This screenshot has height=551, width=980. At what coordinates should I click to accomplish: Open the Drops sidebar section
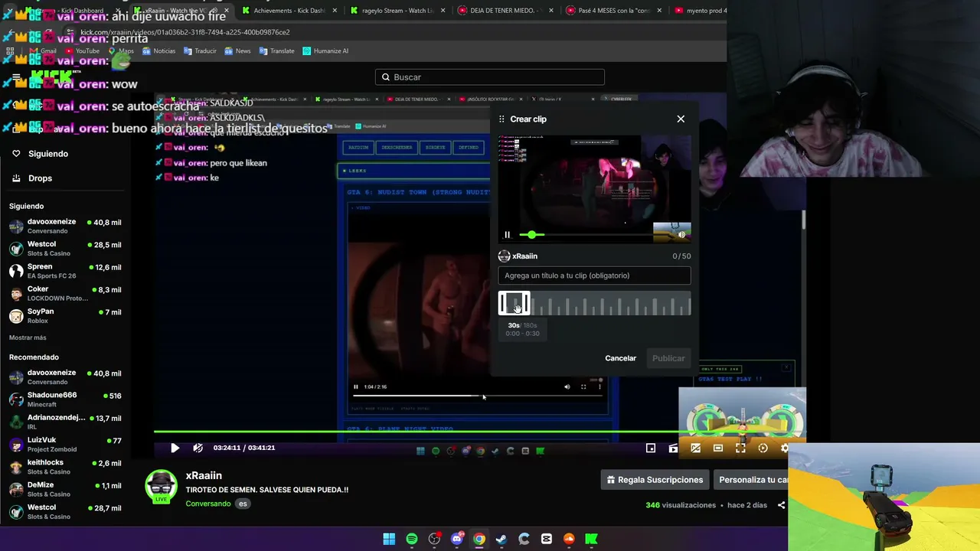40,178
